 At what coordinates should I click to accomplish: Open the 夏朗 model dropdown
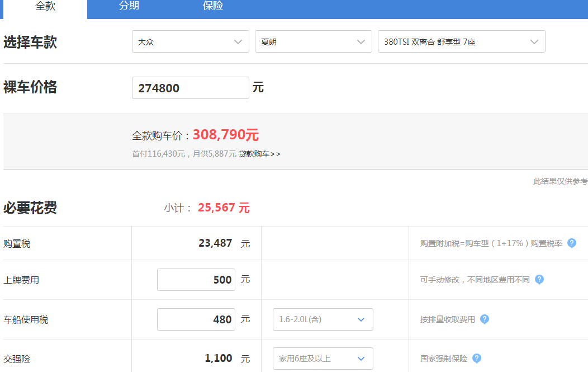pos(314,41)
